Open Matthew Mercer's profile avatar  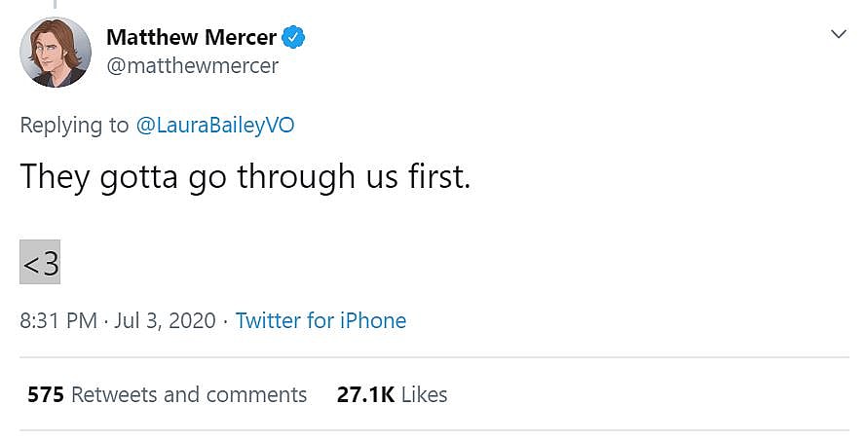56,53
